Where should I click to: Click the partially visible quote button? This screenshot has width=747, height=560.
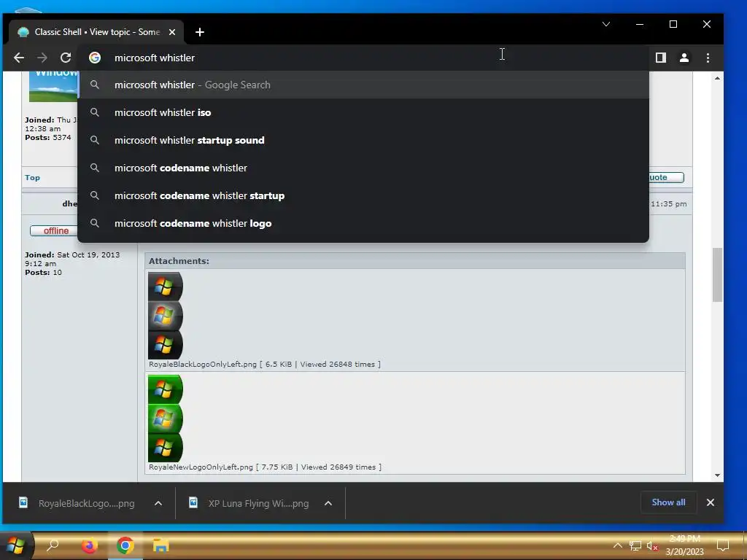[x=667, y=177]
